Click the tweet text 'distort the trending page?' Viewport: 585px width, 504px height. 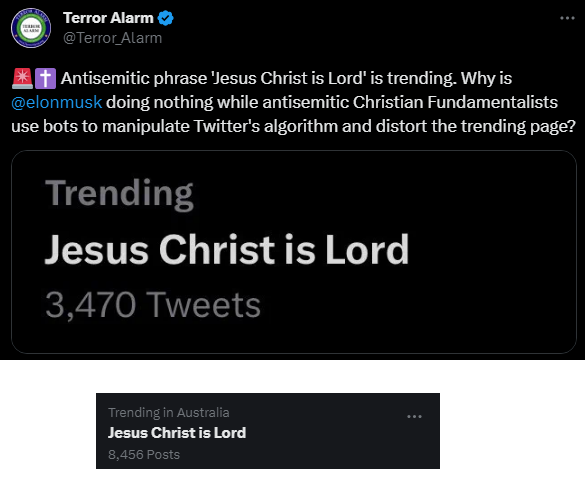476,126
